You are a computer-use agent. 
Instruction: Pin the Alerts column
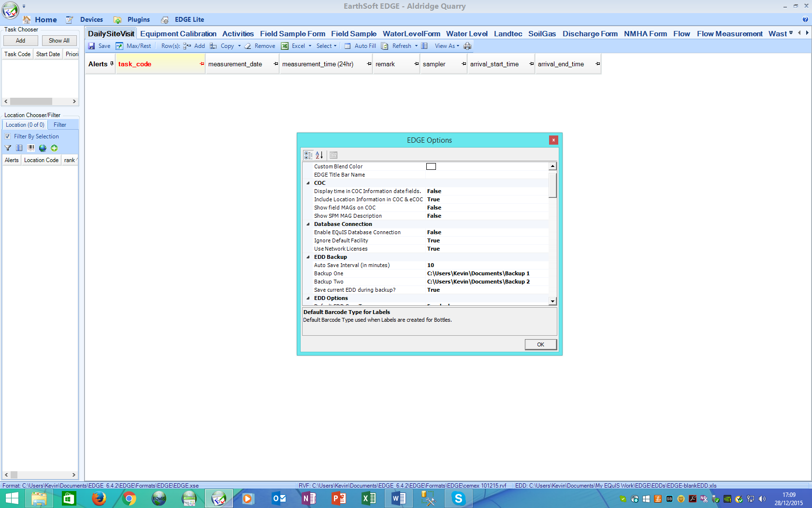point(112,64)
